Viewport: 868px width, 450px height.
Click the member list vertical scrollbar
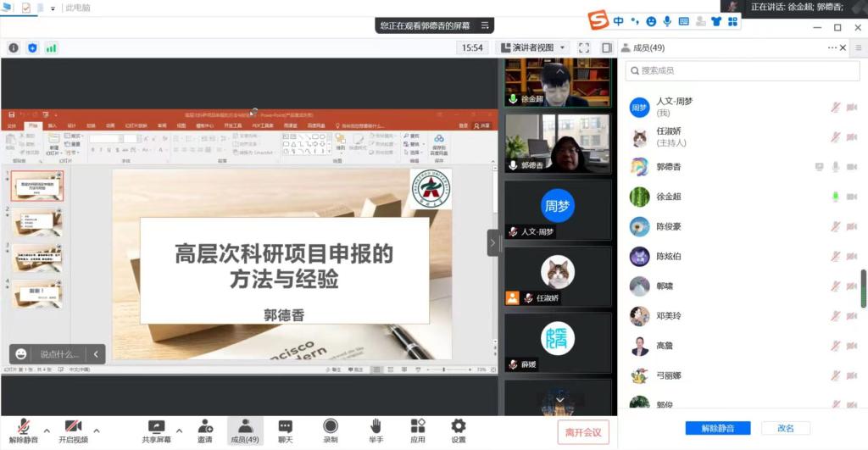(x=864, y=288)
